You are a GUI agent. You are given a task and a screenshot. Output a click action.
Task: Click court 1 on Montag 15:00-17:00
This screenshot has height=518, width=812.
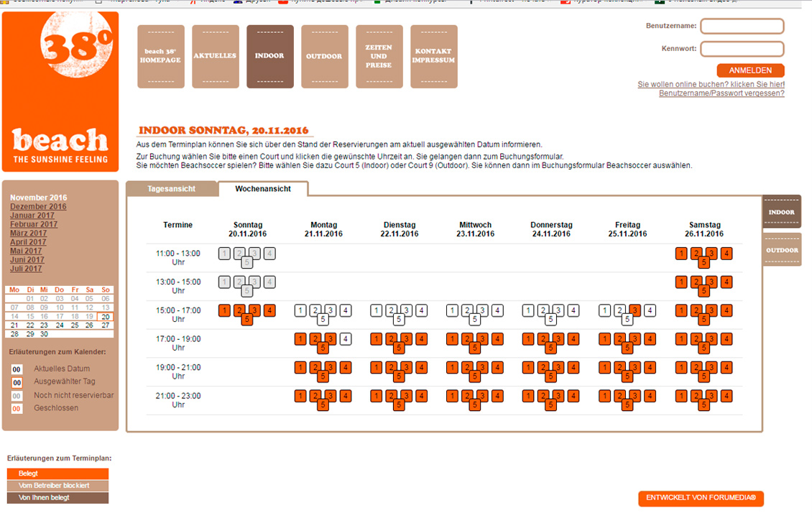coord(300,310)
